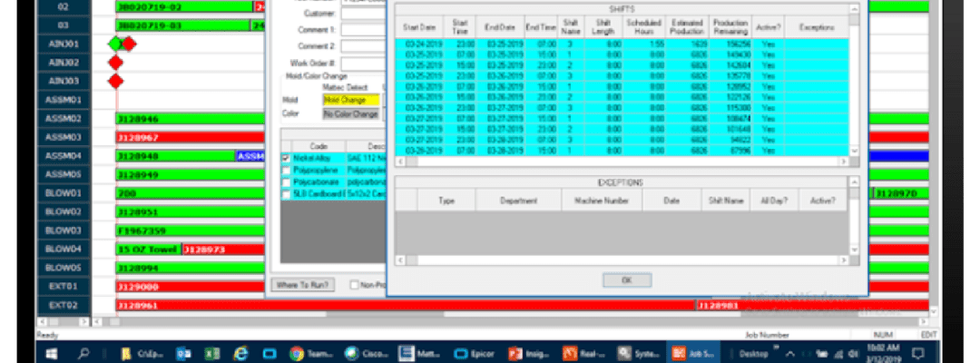Show hidden system tray icons
980x363 pixels.
coord(790,354)
